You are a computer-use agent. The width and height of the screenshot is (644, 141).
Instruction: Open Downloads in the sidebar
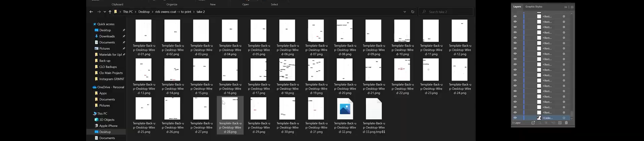(107, 36)
